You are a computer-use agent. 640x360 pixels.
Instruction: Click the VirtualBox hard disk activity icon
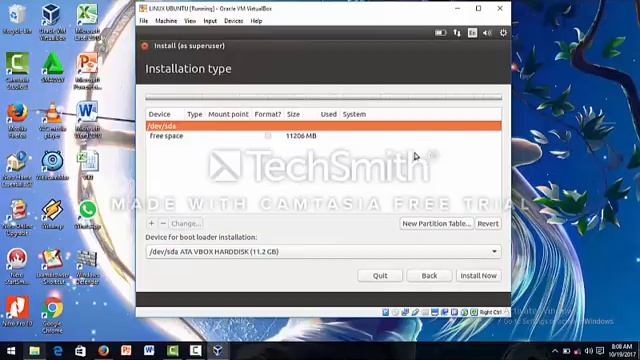point(385,312)
